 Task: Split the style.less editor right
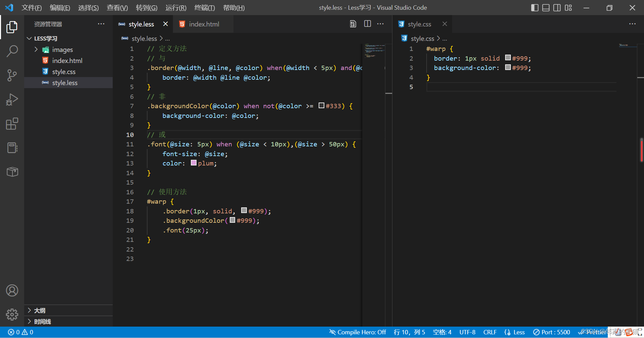tap(368, 24)
